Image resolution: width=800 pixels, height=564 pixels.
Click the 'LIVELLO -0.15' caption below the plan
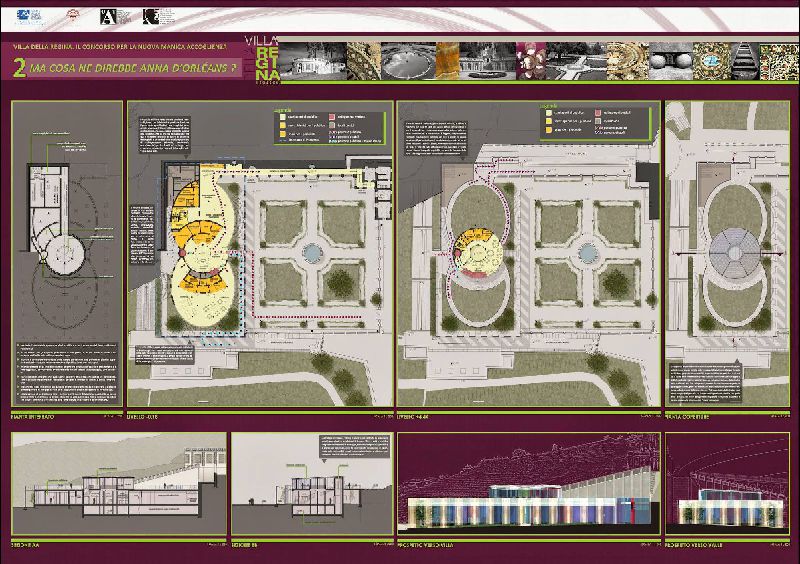pos(143,417)
